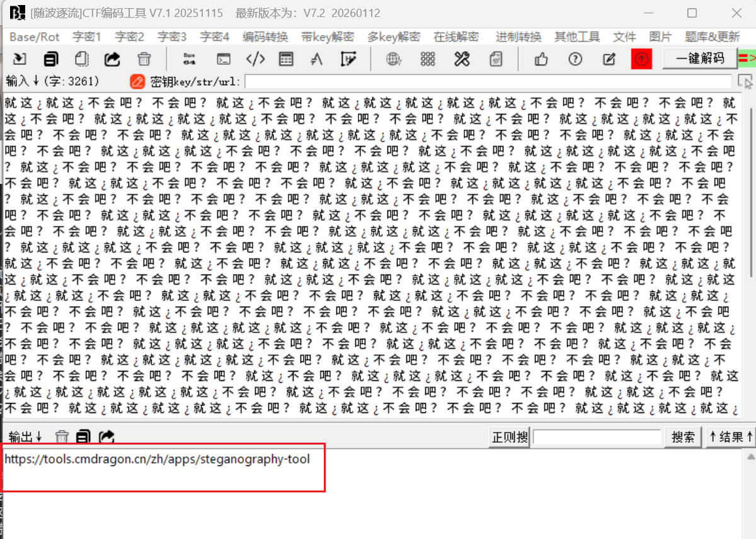Click the thumbs-up like icon

click(541, 59)
